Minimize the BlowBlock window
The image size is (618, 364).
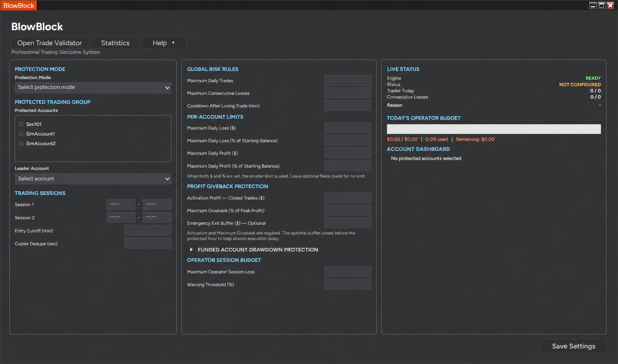point(593,5)
